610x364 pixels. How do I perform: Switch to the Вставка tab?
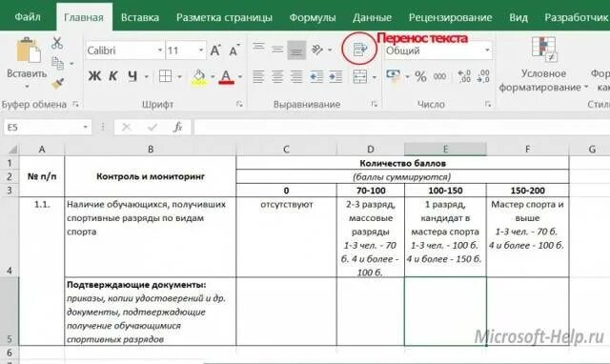tap(140, 17)
